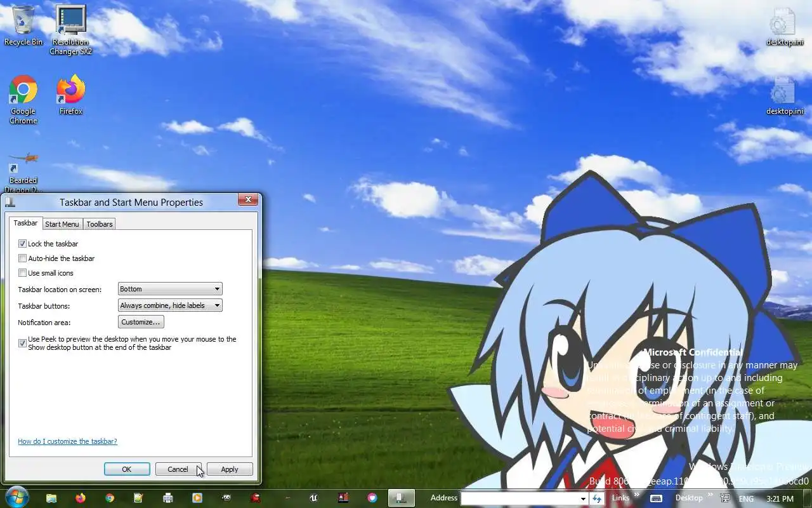
Task: Click the OK button
Action: click(127, 469)
